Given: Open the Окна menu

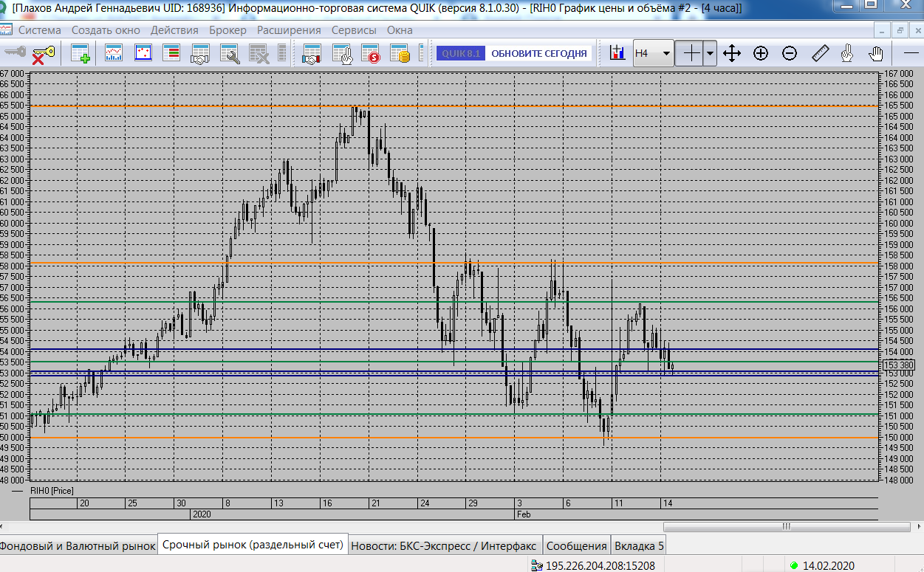Looking at the screenshot, I should coord(400,30).
